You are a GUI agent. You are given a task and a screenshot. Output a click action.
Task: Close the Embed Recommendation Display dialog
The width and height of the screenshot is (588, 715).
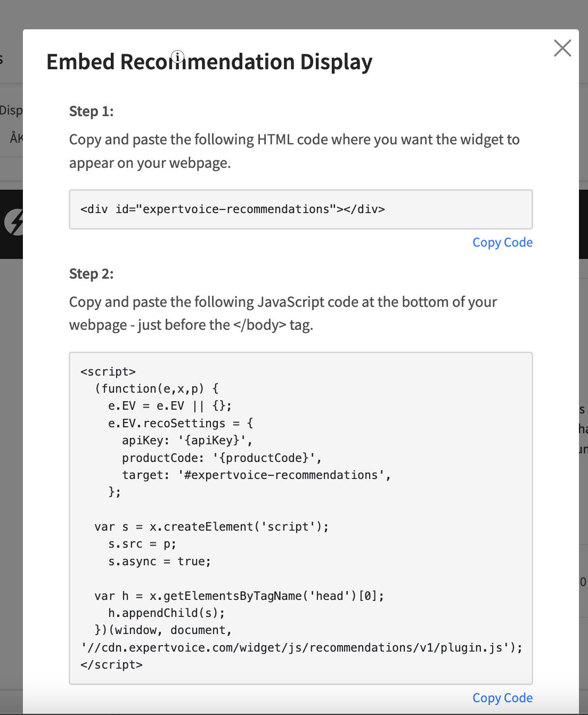pyautogui.click(x=562, y=48)
